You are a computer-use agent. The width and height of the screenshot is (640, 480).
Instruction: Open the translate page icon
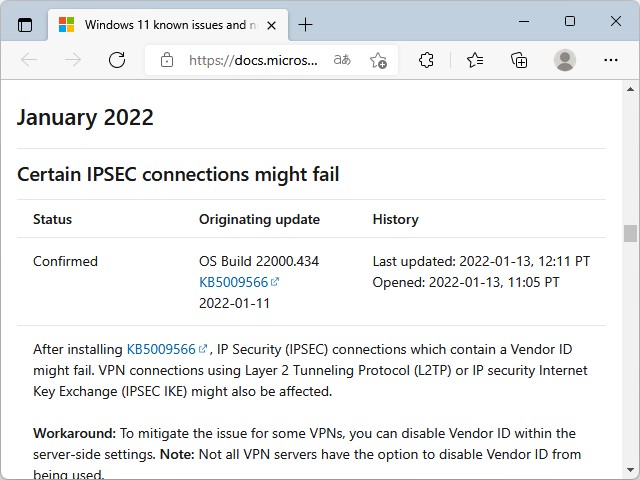[342, 60]
